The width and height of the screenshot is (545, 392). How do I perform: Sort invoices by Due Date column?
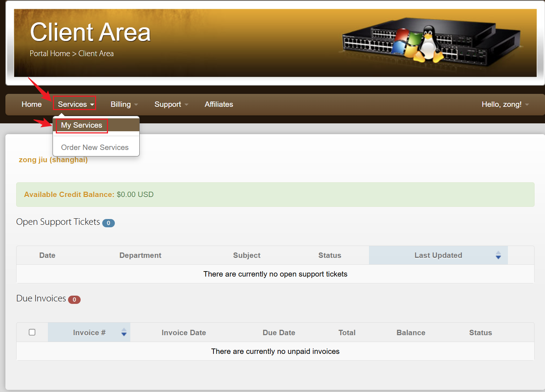pyautogui.click(x=279, y=333)
